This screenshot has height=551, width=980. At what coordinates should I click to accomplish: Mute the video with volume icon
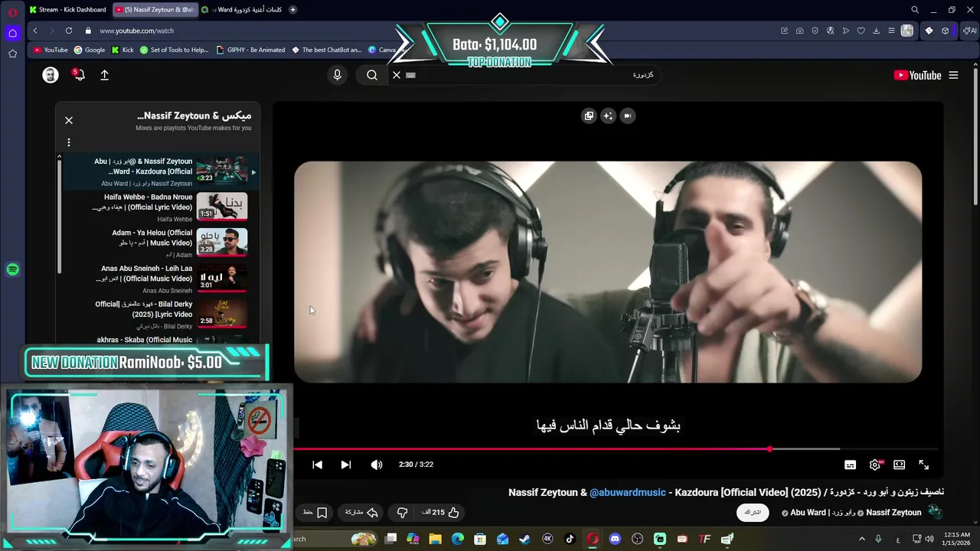[376, 465]
